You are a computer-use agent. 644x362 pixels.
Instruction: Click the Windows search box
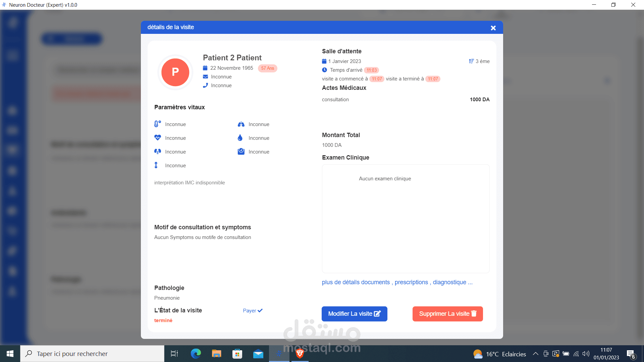click(x=92, y=354)
